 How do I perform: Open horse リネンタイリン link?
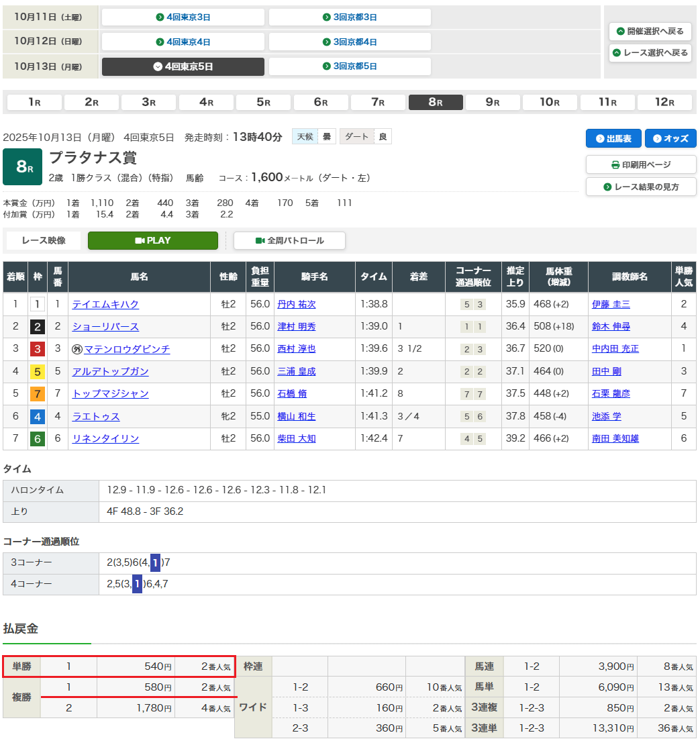(105, 438)
